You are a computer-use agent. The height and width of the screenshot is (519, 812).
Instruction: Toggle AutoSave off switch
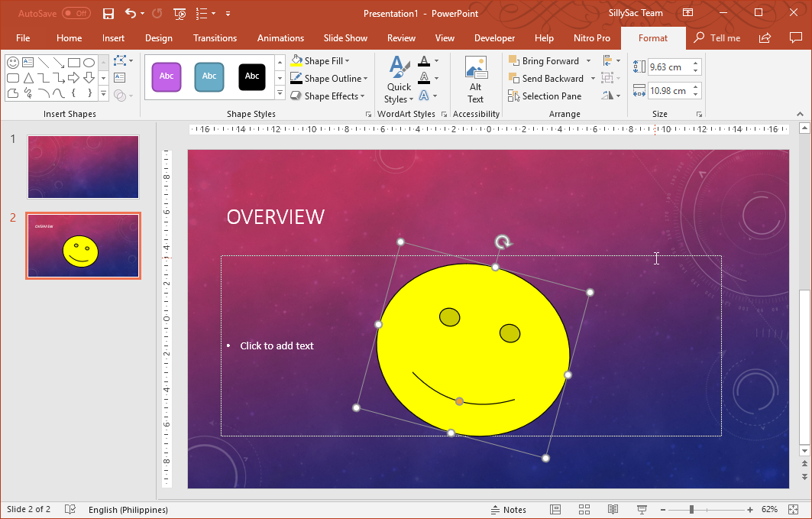point(75,13)
